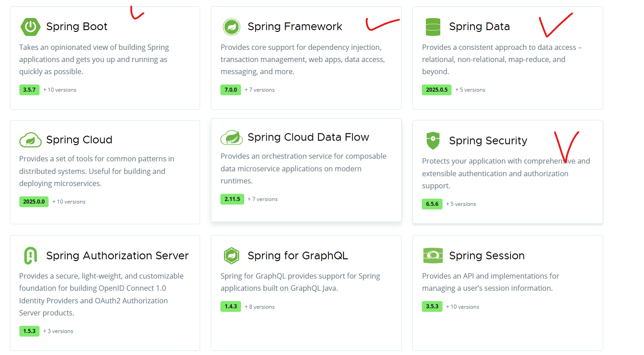Click the Spring for GraphQL description
This screenshot has height=355, width=644.
(300, 282)
